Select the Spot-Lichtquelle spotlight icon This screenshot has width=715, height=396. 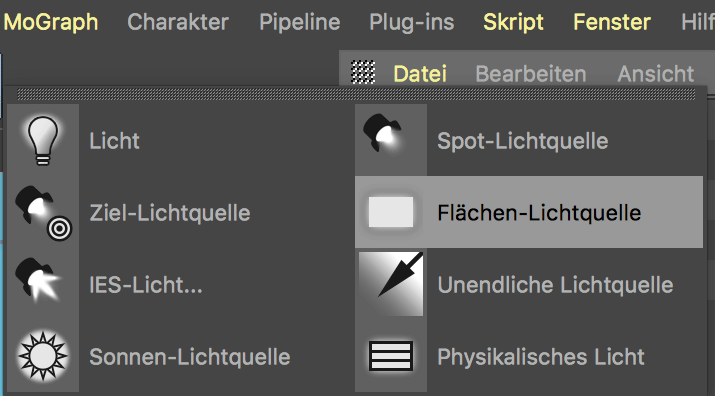pos(383,133)
